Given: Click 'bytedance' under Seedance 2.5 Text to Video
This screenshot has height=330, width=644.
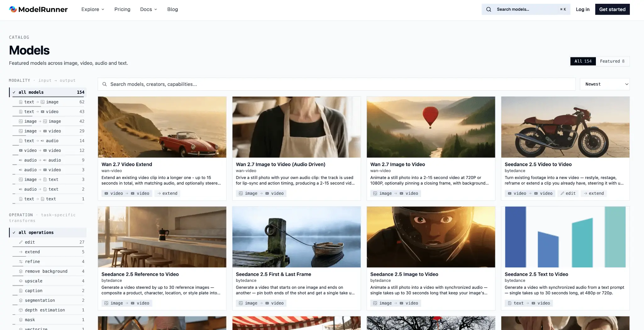Looking at the screenshot, I should (x=515, y=281).
